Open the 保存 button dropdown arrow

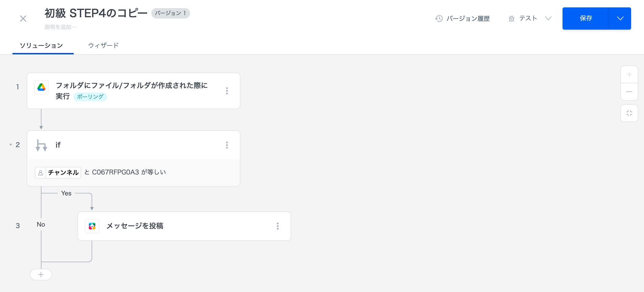tap(620, 18)
